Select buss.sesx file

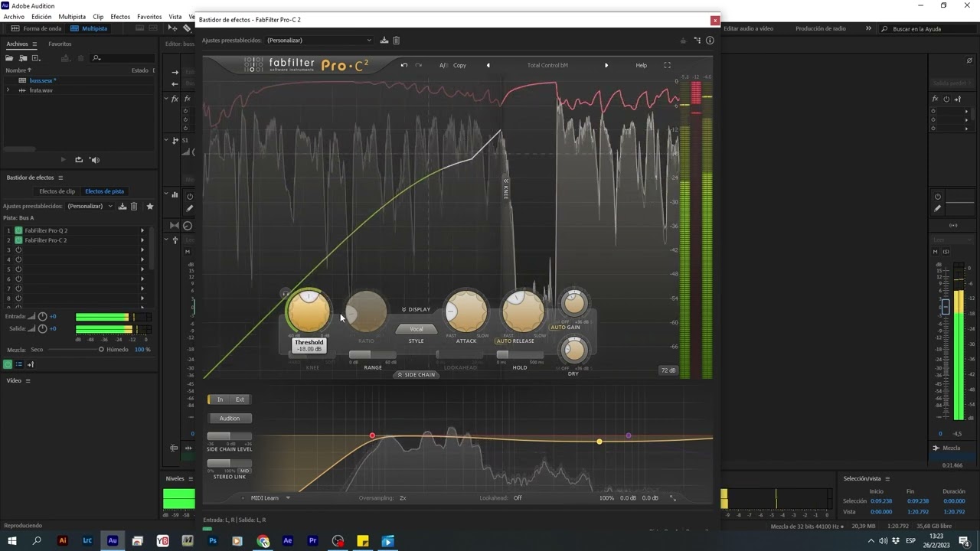tap(42, 80)
